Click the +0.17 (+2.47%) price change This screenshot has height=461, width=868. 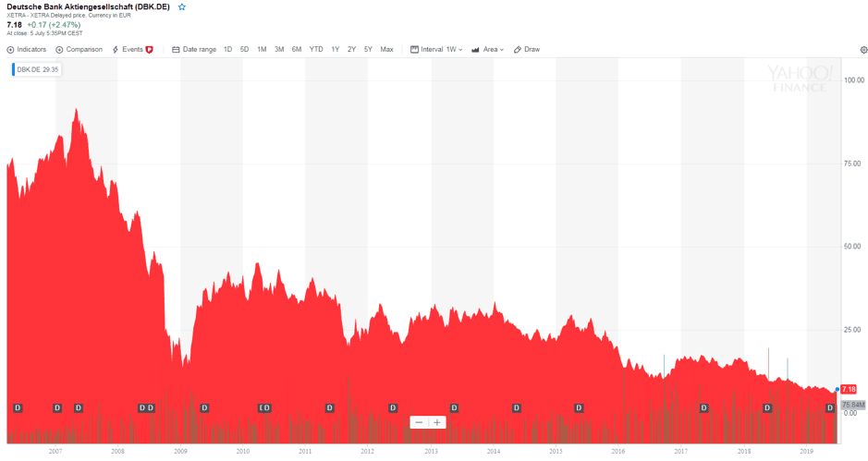point(54,25)
